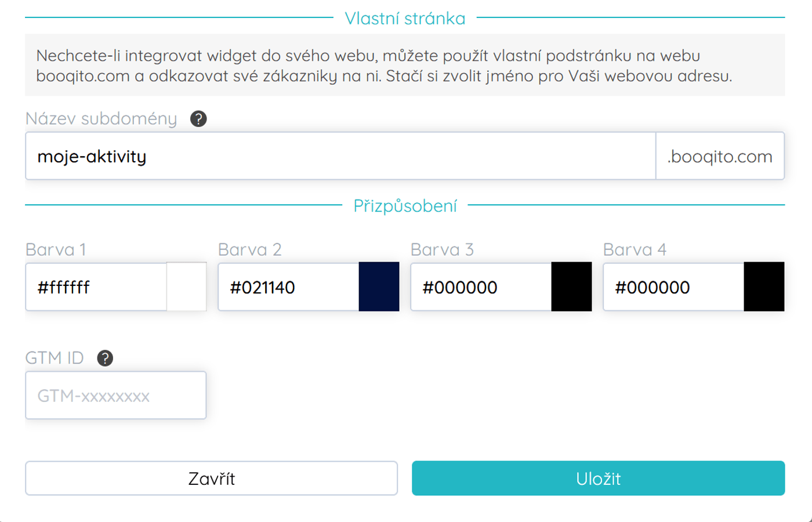Click the subdomain field containing moje-aktivity
The width and height of the screenshot is (812, 522).
click(340, 157)
